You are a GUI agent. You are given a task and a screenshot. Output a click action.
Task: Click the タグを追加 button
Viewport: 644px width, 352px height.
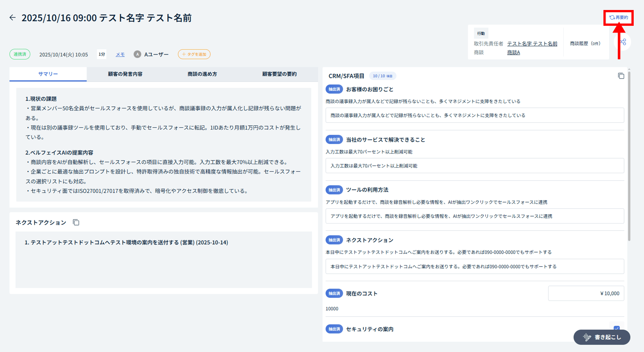tap(194, 54)
